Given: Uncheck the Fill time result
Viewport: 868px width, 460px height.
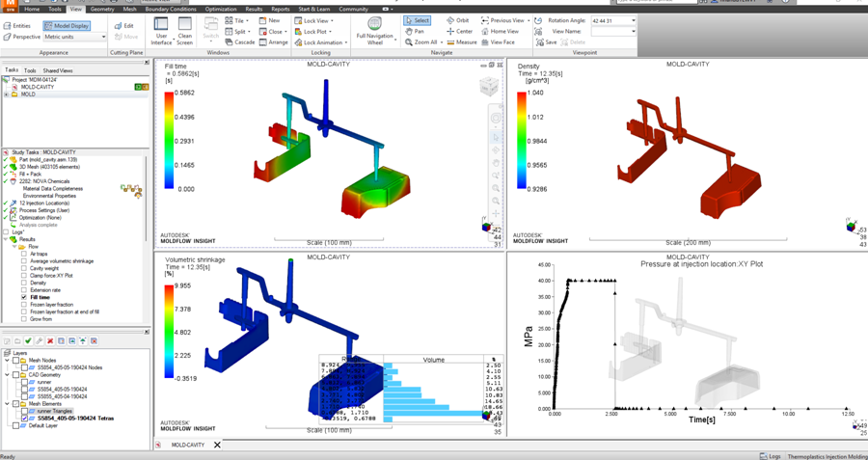Looking at the screenshot, I should pos(24,297).
